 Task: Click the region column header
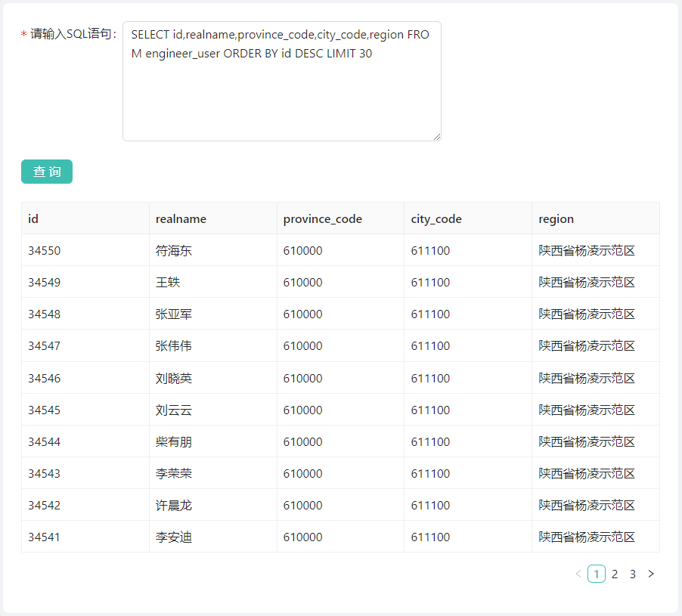[x=596, y=218]
